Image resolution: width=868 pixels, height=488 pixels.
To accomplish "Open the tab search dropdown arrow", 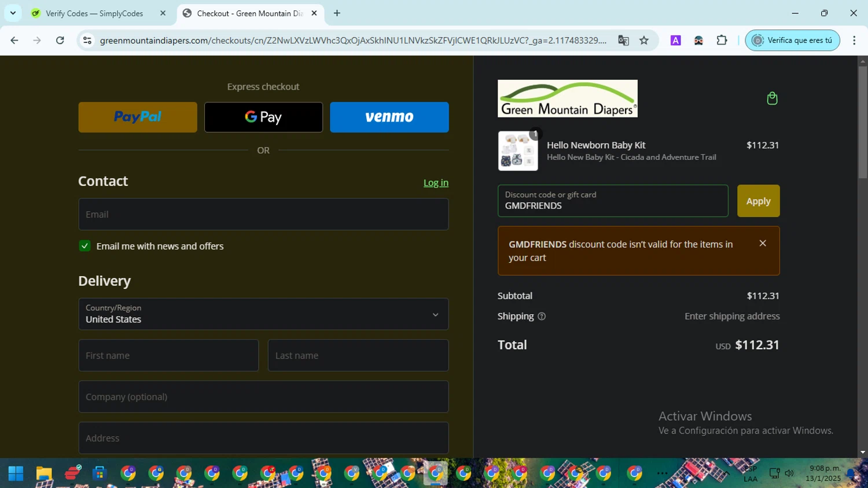I will tap(13, 13).
